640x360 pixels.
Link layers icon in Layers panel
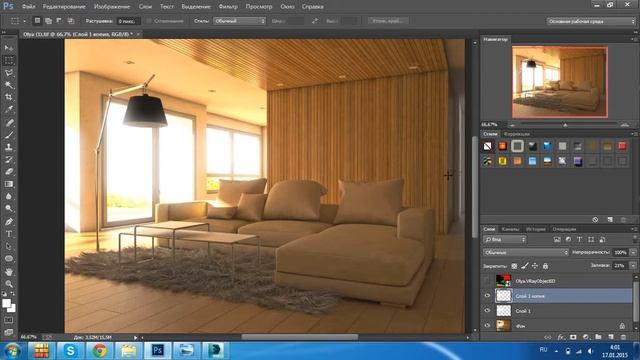pyautogui.click(x=548, y=337)
